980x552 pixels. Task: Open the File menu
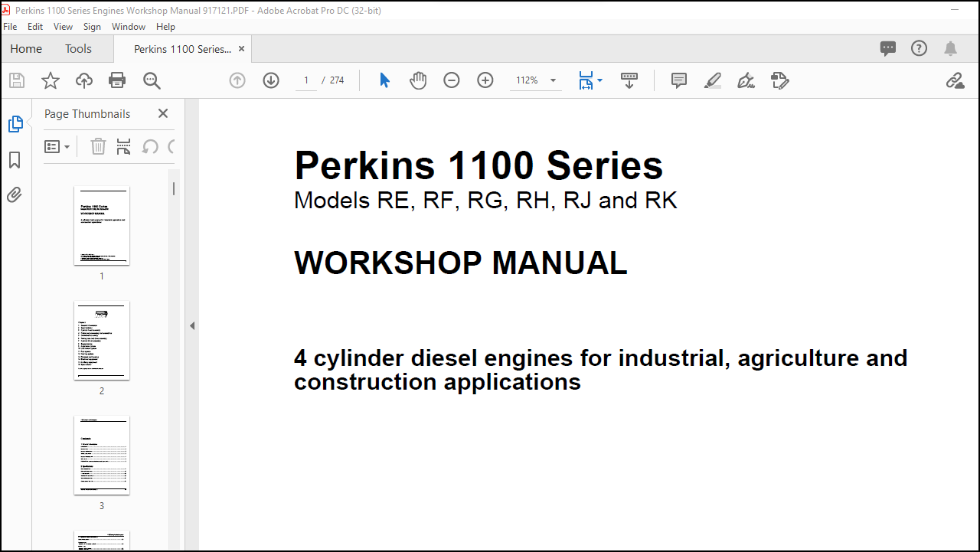(x=10, y=26)
